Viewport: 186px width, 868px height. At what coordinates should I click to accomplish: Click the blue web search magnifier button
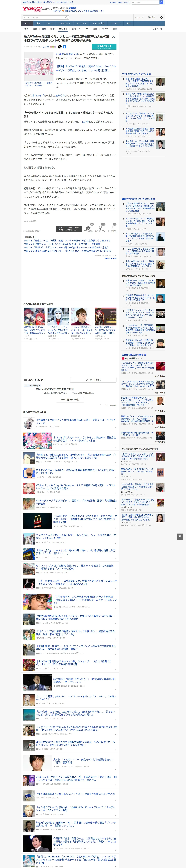coord(161,2)
